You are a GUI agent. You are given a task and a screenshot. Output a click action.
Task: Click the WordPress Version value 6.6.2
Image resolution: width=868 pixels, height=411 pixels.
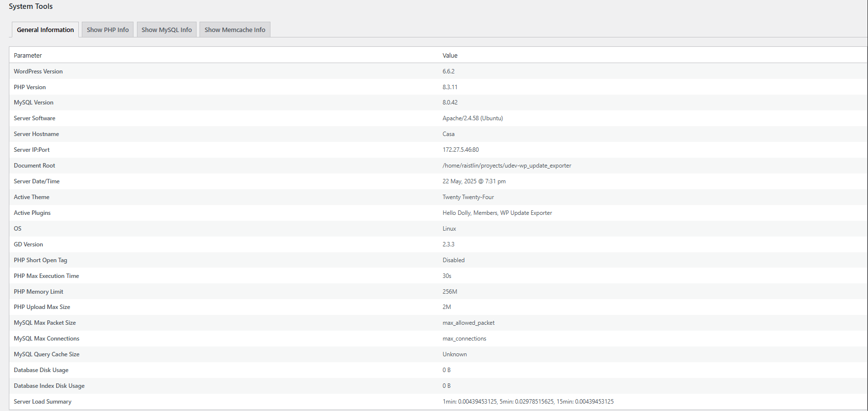pos(448,71)
